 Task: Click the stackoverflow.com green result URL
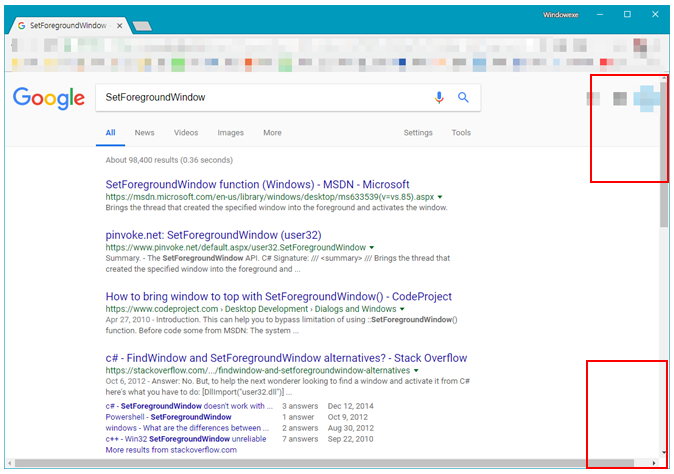point(258,370)
